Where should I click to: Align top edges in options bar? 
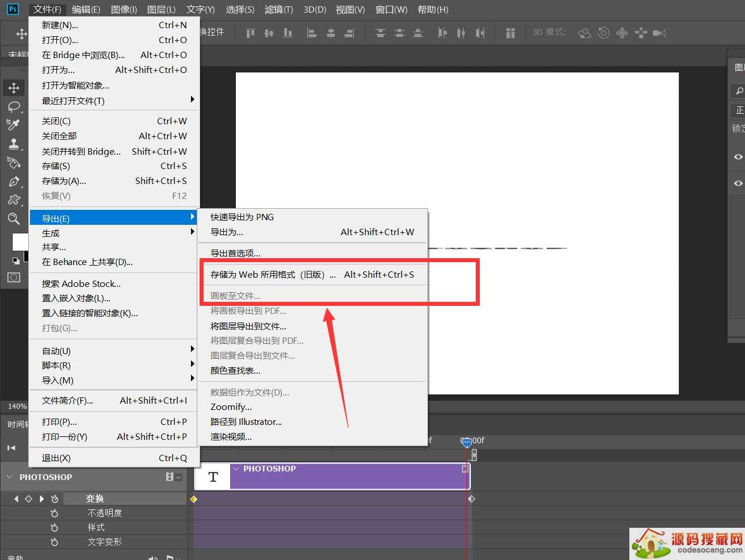click(x=250, y=33)
